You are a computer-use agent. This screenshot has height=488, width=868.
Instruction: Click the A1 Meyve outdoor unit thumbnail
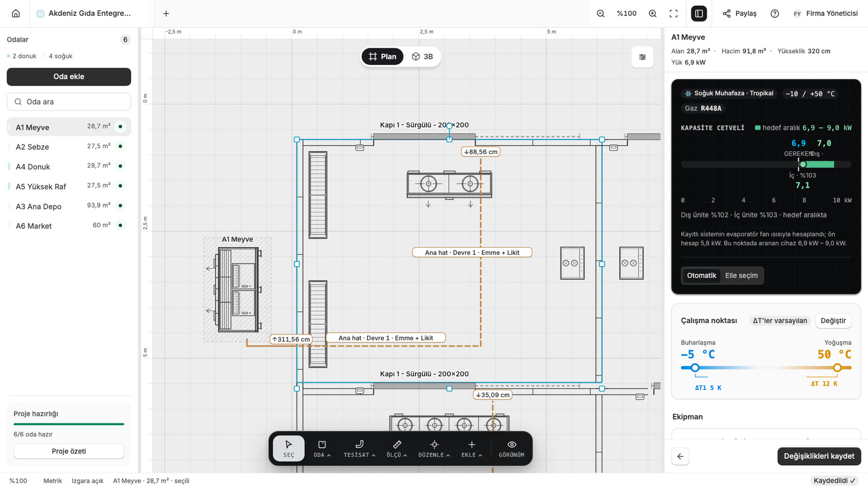pyautogui.click(x=238, y=290)
